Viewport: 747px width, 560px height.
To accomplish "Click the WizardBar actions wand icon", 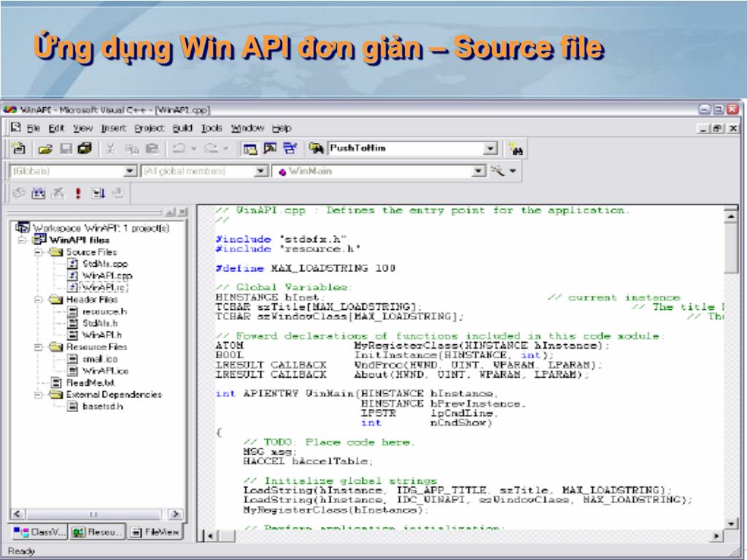I will tap(498, 171).
